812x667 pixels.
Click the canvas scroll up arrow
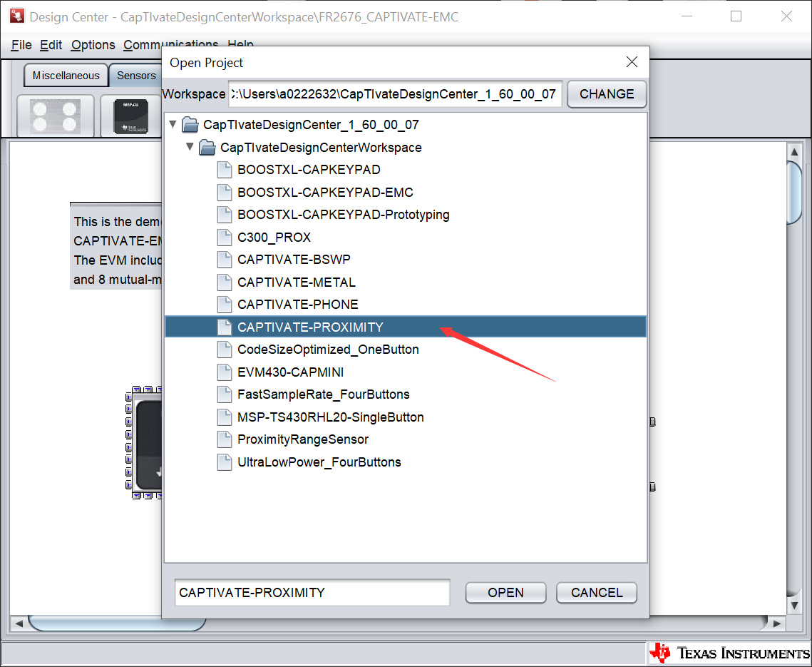tap(794, 151)
